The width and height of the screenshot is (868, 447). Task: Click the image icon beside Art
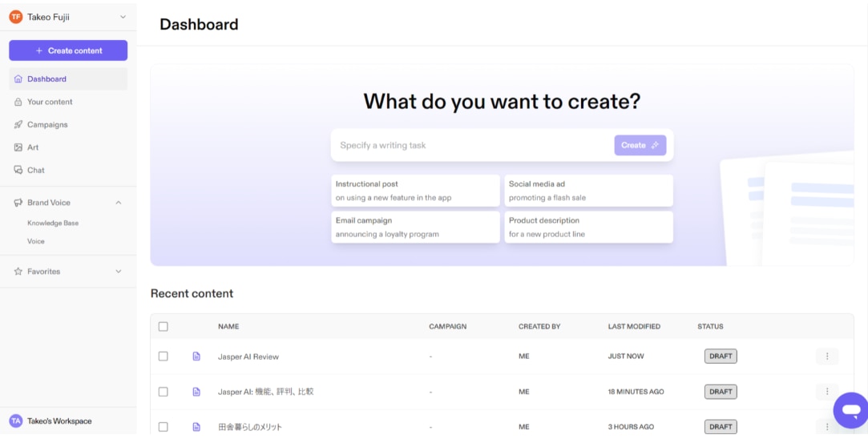click(18, 147)
